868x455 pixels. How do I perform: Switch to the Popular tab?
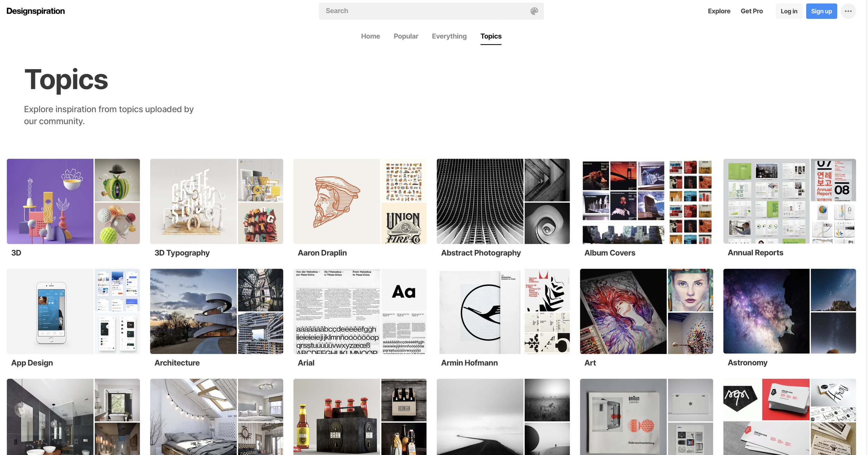coord(406,36)
